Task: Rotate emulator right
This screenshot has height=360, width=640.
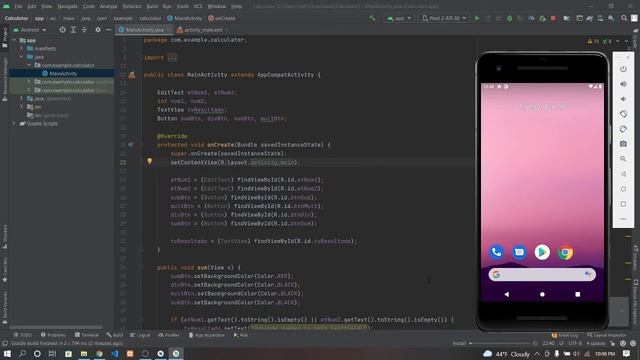Action: click(623, 129)
